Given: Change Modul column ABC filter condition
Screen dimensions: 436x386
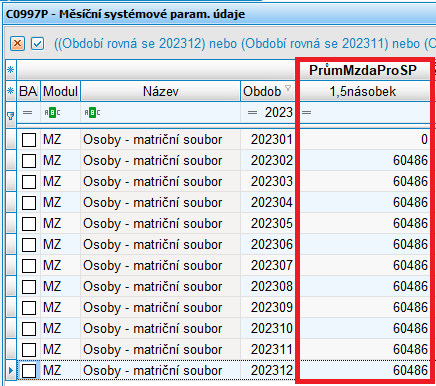Looking at the screenshot, I should (52, 113).
